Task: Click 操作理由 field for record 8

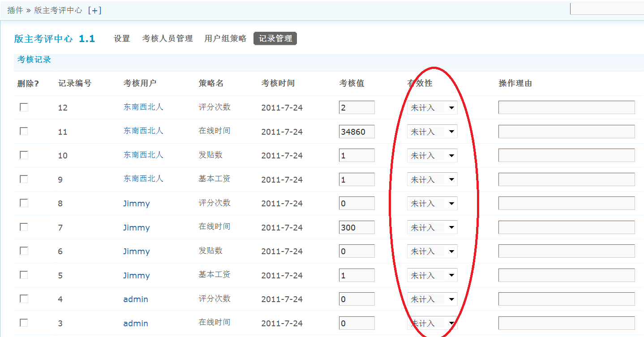Action: pos(567,203)
